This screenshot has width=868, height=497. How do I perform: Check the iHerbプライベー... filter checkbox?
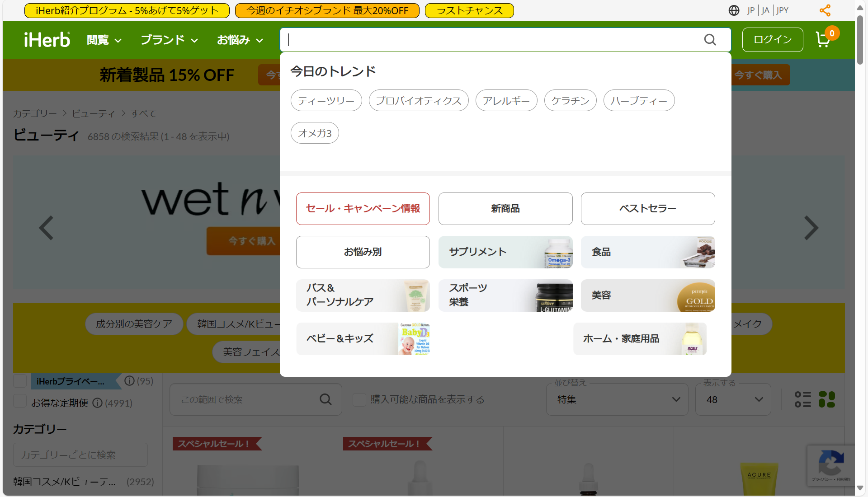pos(20,381)
